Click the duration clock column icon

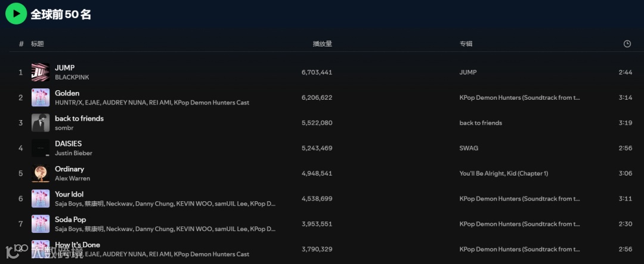(x=627, y=44)
